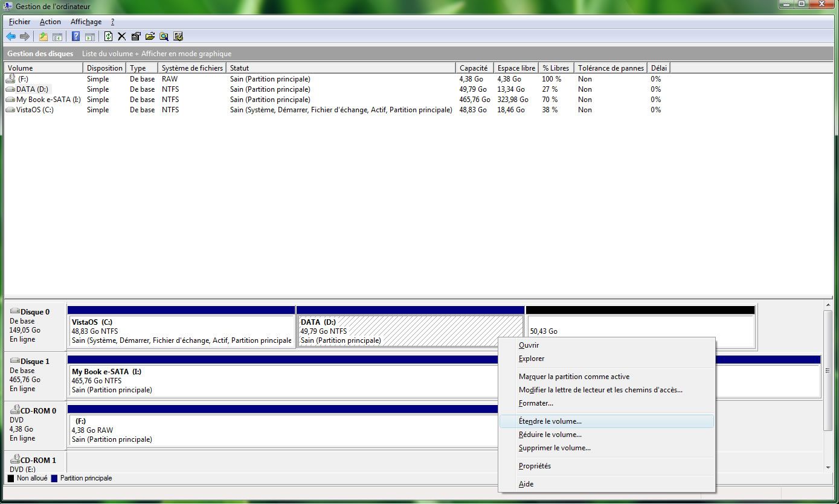Click the Disque 1 disk icon

14,361
